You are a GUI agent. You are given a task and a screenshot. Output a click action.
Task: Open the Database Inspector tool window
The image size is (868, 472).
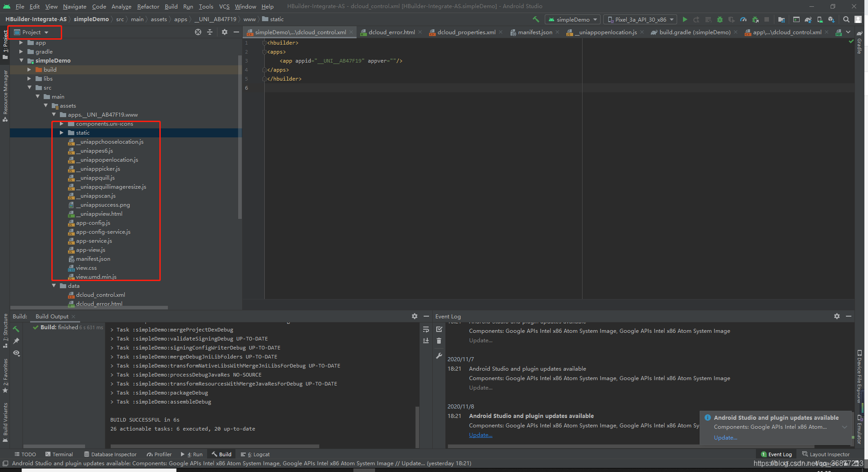click(110, 454)
